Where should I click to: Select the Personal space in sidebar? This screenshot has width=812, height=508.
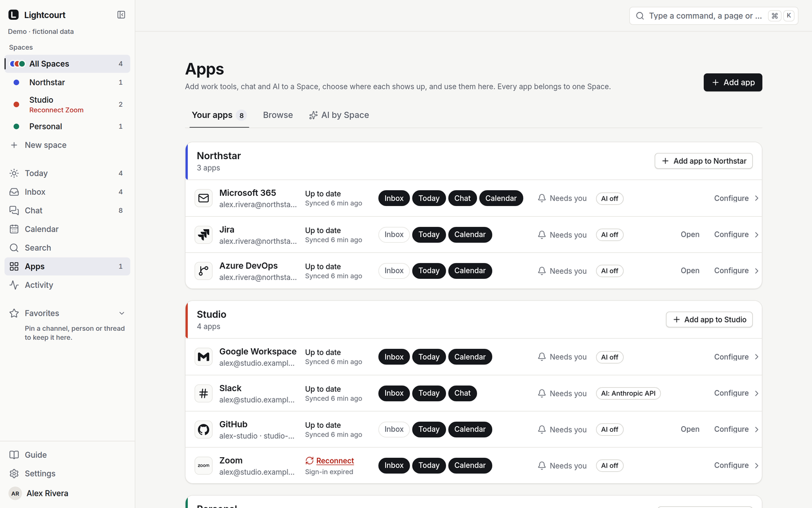click(67, 126)
